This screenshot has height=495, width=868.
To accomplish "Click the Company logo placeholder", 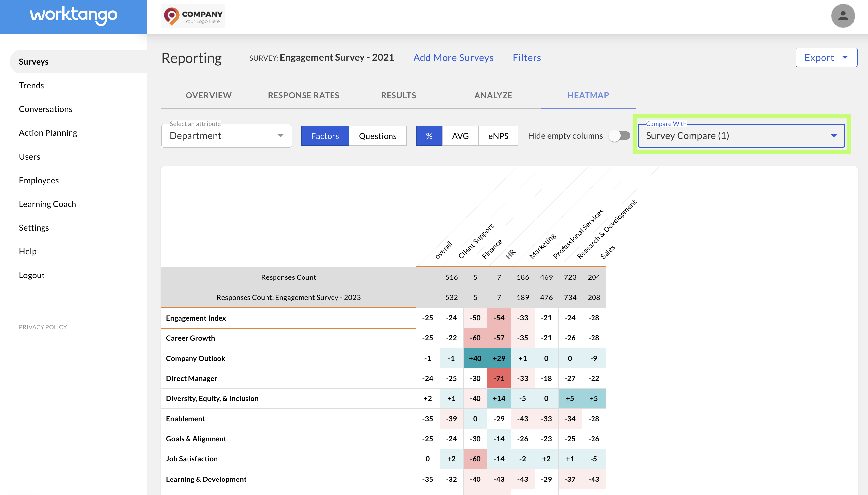I will 193,16.
